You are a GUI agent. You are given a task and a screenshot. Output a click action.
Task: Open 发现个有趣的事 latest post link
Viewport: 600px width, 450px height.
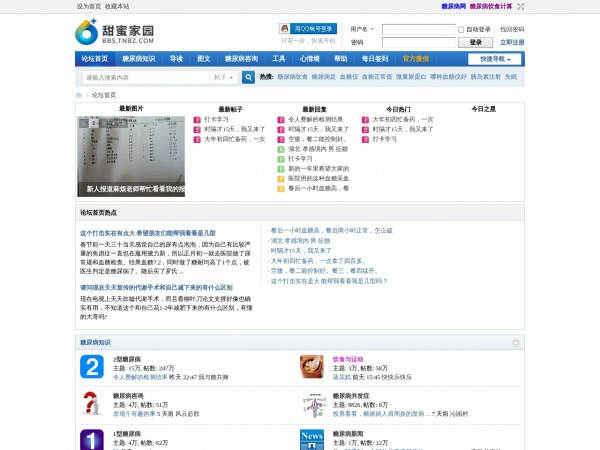click(x=134, y=414)
